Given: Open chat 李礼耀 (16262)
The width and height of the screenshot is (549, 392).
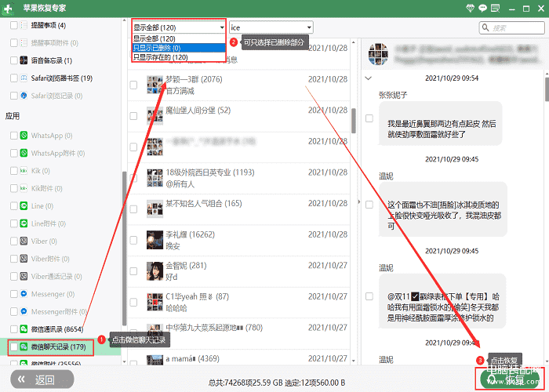Looking at the screenshot, I should coord(238,240).
